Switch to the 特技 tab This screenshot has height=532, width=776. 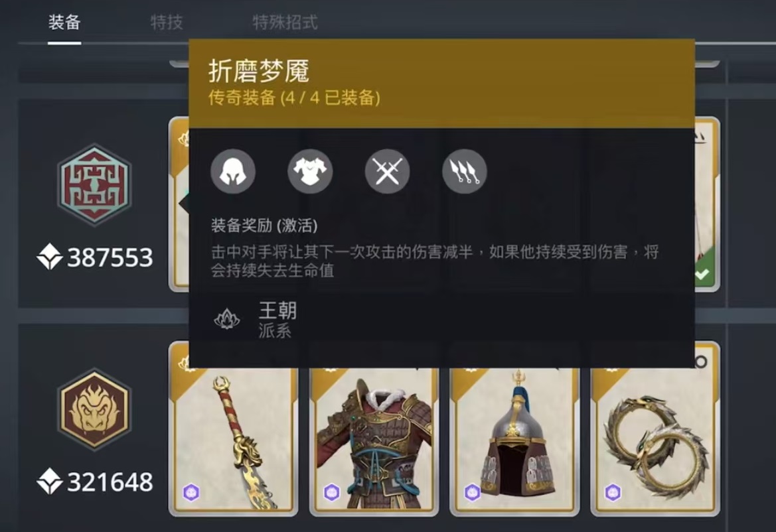[x=167, y=23]
